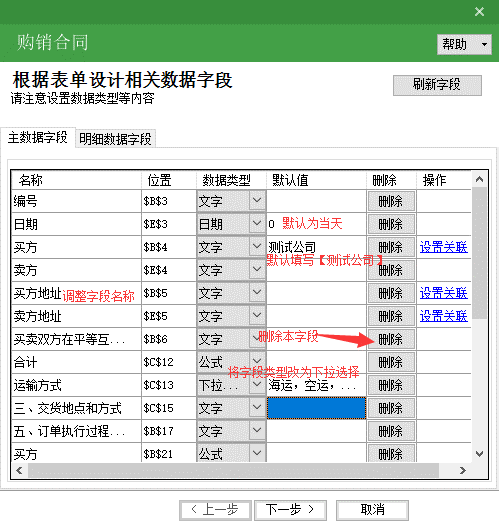Click the 名称 column header
499x530 pixels.
coord(76,180)
